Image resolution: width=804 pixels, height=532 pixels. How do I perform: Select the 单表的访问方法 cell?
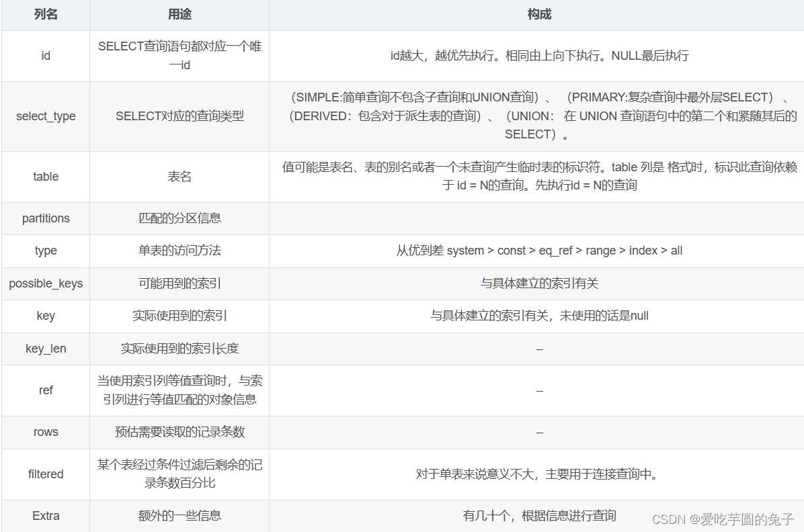click(179, 251)
